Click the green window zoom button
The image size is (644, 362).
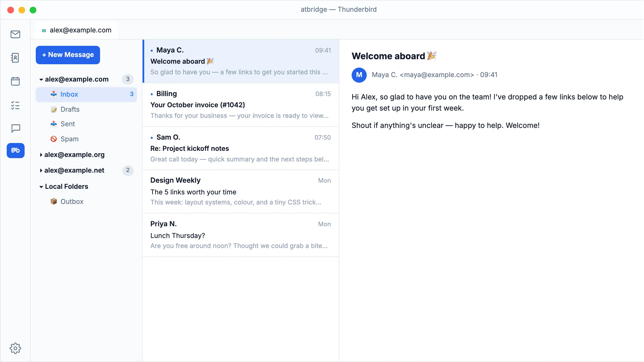click(33, 10)
